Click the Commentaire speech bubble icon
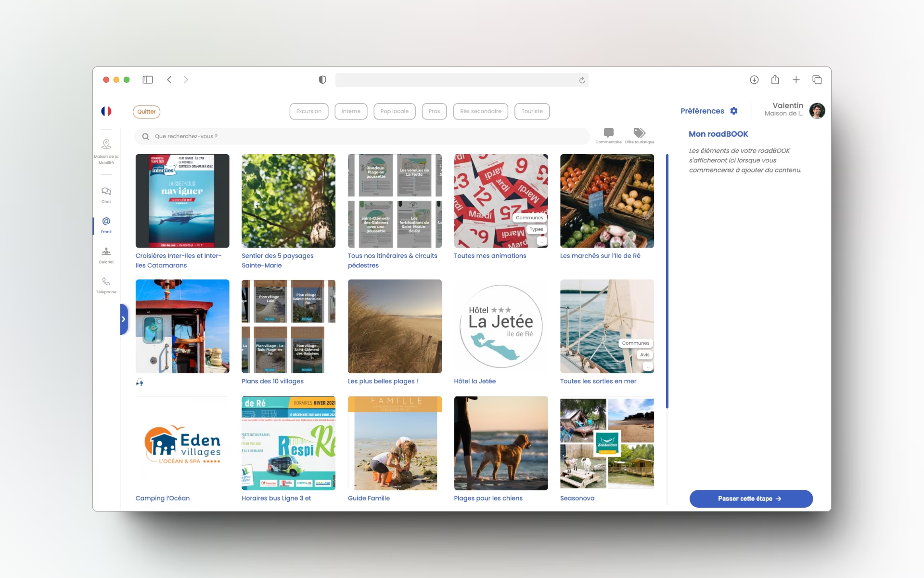The image size is (924, 578). click(x=608, y=133)
